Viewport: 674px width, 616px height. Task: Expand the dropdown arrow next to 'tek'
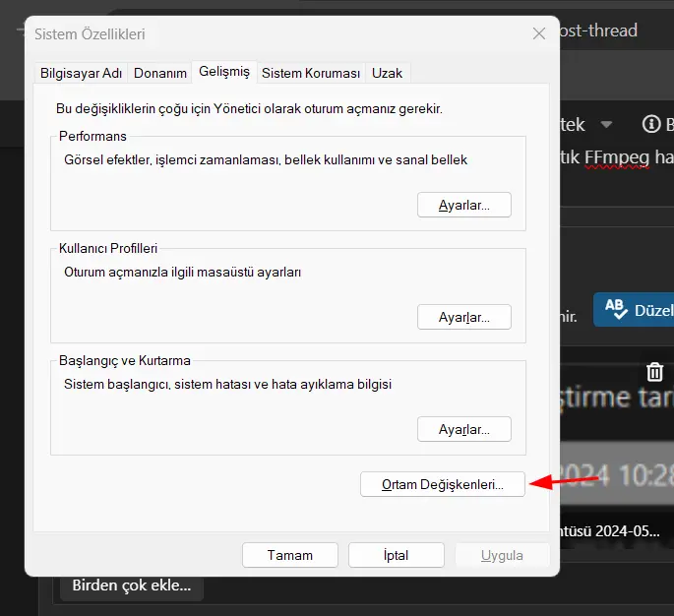(x=606, y=125)
